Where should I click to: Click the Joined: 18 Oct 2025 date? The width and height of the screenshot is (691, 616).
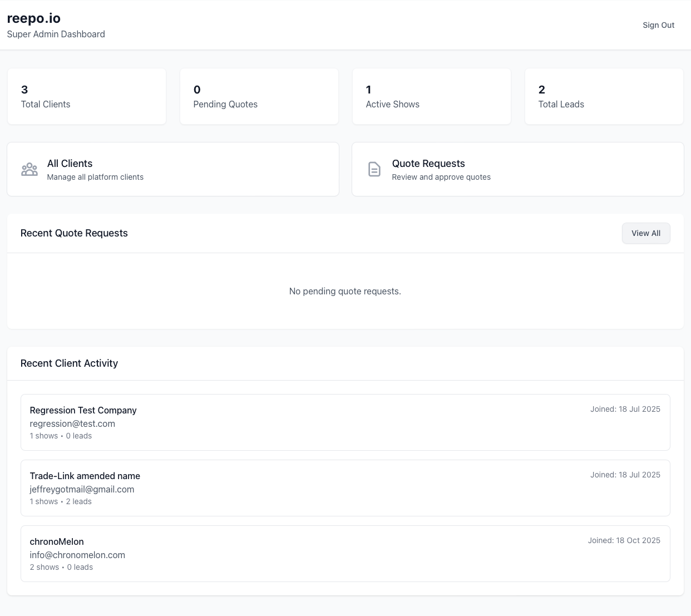coord(624,540)
